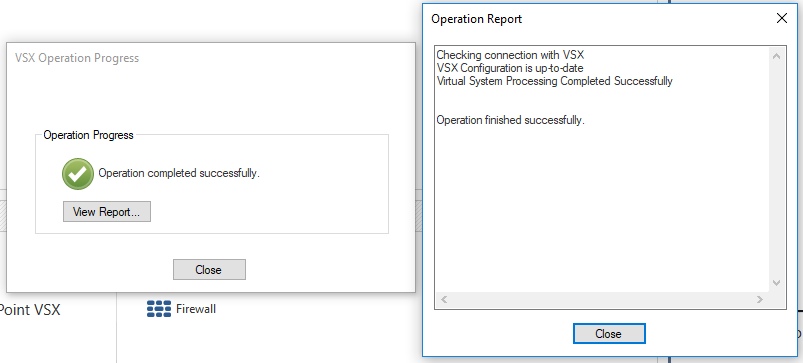
Task: Click the report's scroll right arrow
Action: (x=760, y=300)
